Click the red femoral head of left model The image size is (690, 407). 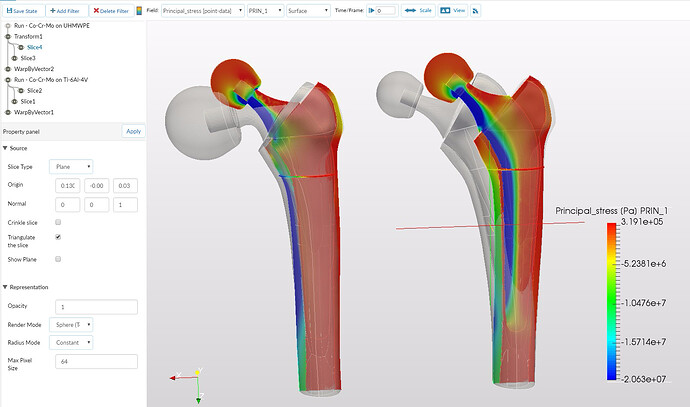234,82
